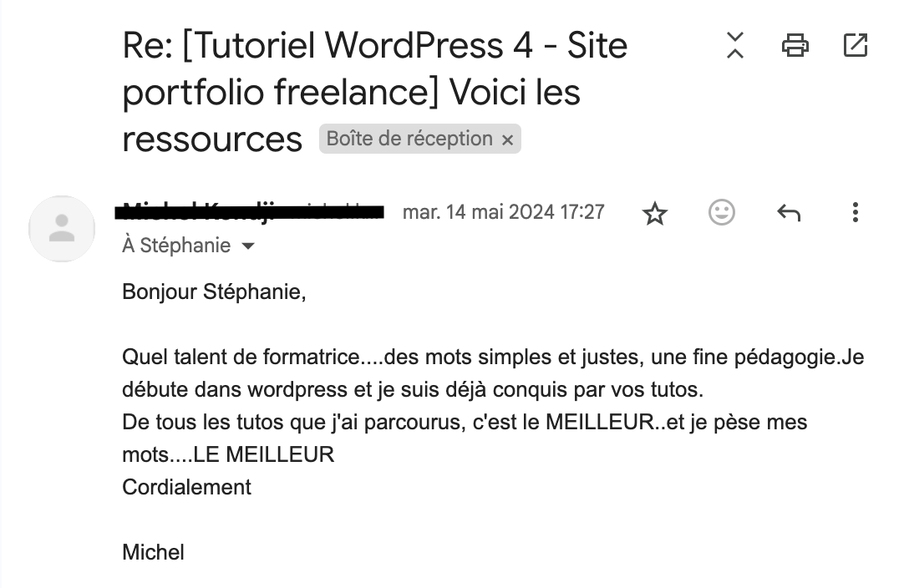Image resolution: width=904 pixels, height=588 pixels.
Task: Click the À Stéphanie recipient text
Action: click(176, 246)
